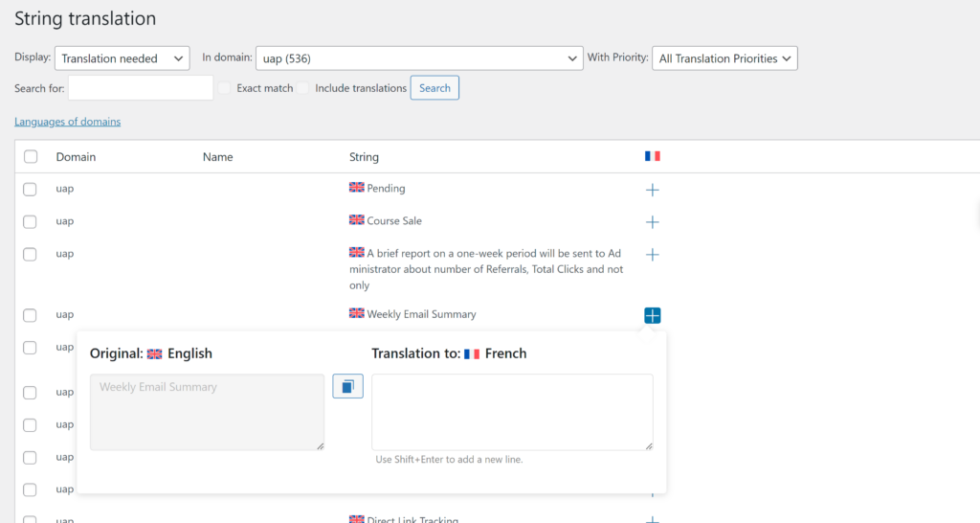Click the plus icon for Pending string
Screen dimensions: 980x523
click(x=652, y=190)
